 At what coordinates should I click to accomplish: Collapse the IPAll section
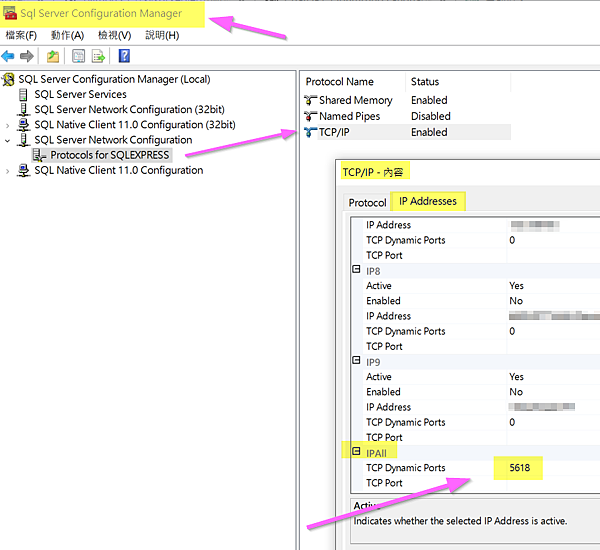pos(356,451)
